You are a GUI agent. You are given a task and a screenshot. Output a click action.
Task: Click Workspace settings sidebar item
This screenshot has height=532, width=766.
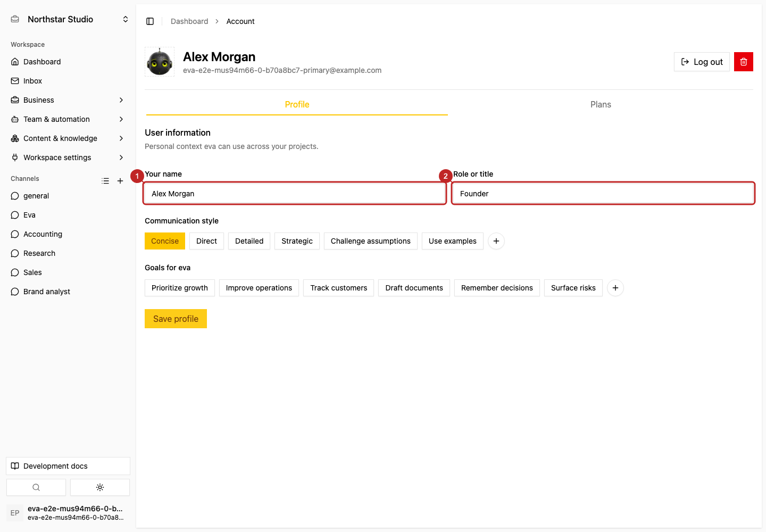tap(68, 157)
